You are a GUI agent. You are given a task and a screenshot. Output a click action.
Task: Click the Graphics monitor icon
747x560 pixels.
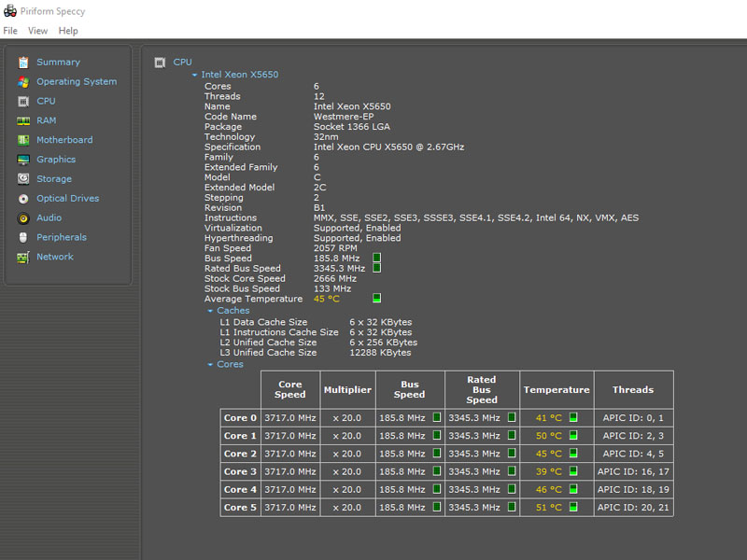pyautogui.click(x=23, y=160)
